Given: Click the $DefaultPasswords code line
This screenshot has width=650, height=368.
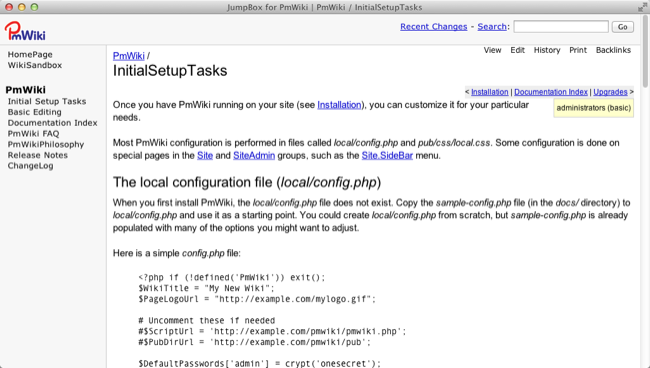Looking at the screenshot, I should point(260,363).
